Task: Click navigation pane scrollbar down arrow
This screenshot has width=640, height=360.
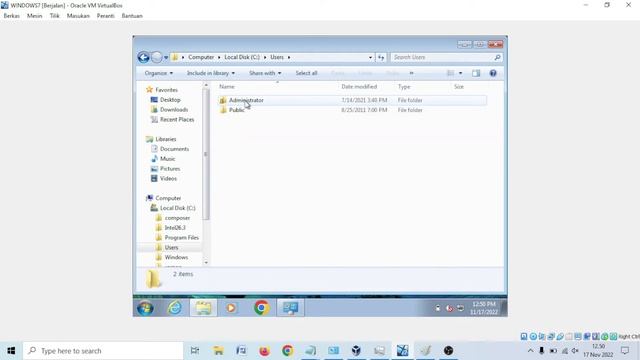Action: tap(206, 262)
